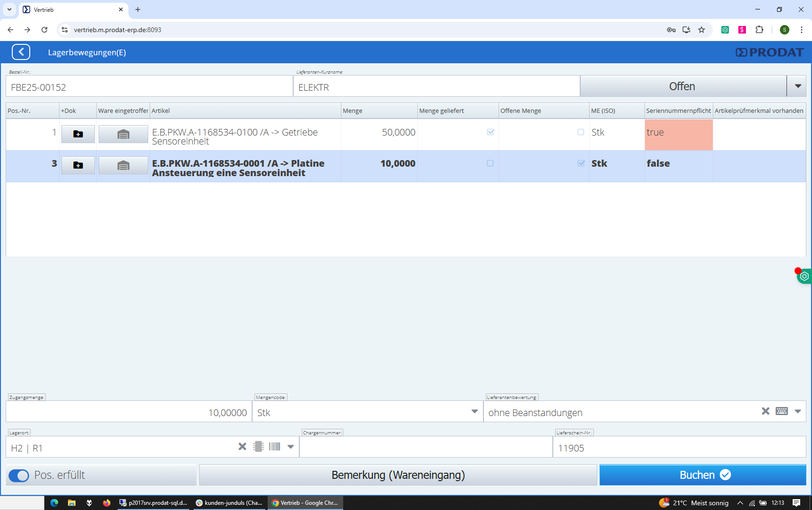Toggle Offene Menge checkbox in row 1
The image size is (812, 510).
click(581, 132)
